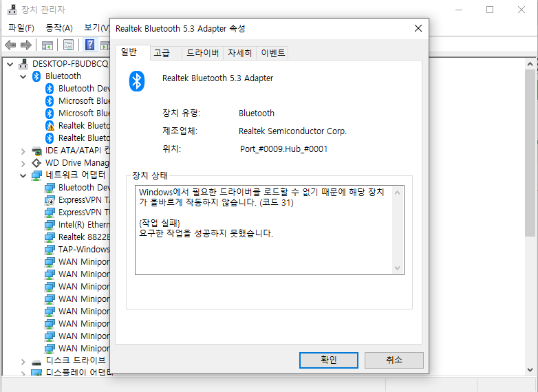The image size is (538, 392).
Task: Click the disk drives category icon
Action: coord(36,362)
